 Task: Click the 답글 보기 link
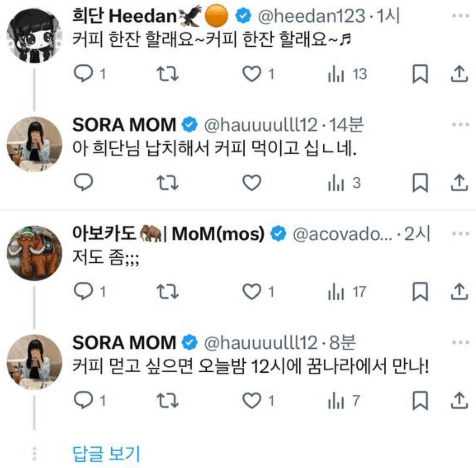coord(107,453)
